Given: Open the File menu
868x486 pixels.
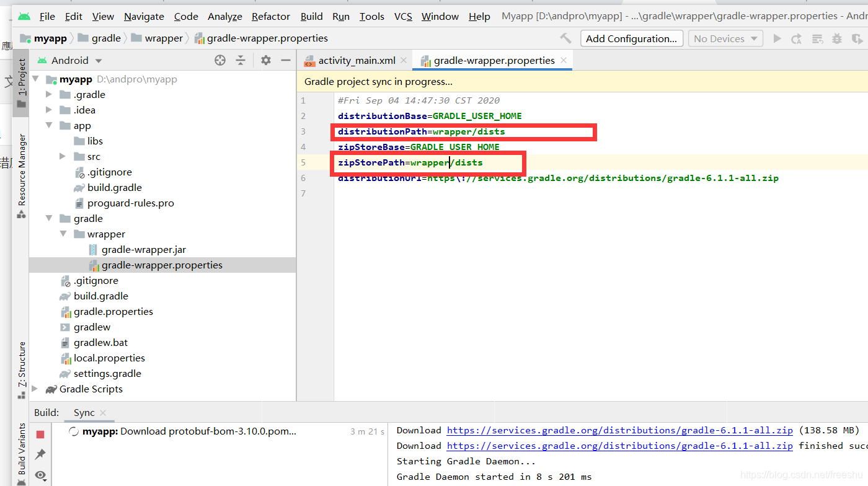Looking at the screenshot, I should (x=47, y=17).
